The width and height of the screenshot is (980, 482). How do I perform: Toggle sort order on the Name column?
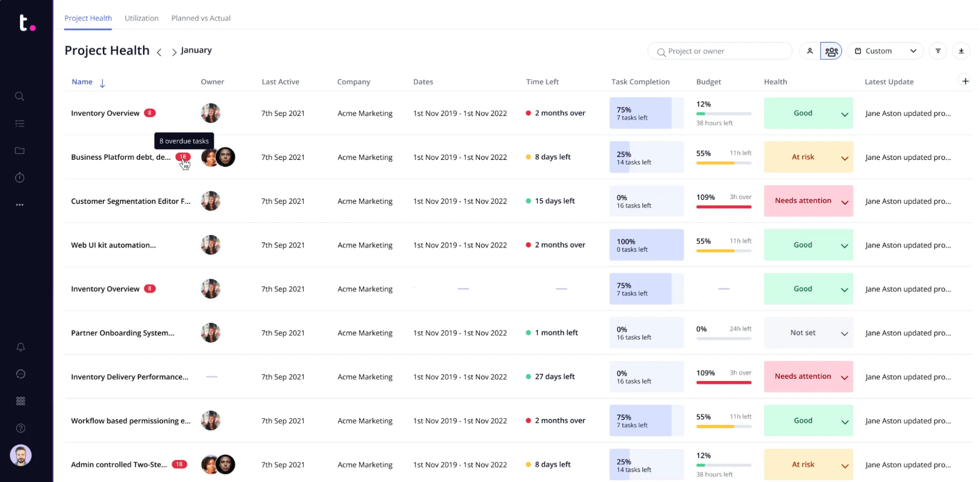click(x=102, y=82)
